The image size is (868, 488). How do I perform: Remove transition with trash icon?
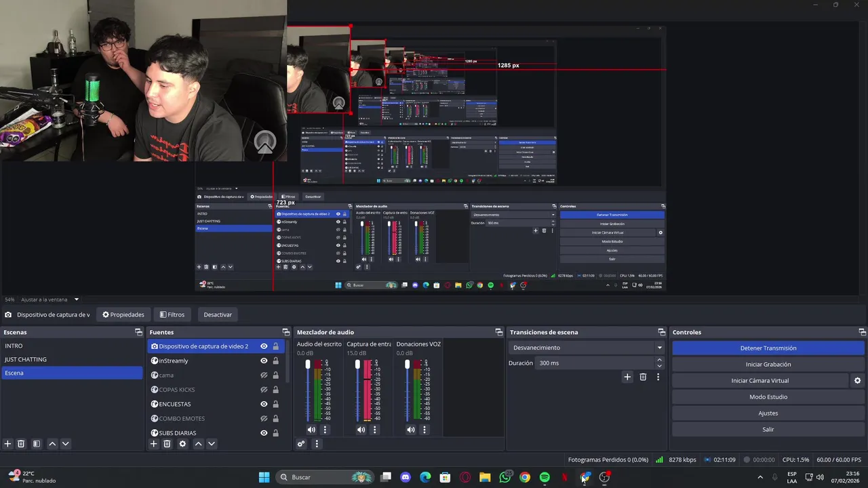(643, 377)
